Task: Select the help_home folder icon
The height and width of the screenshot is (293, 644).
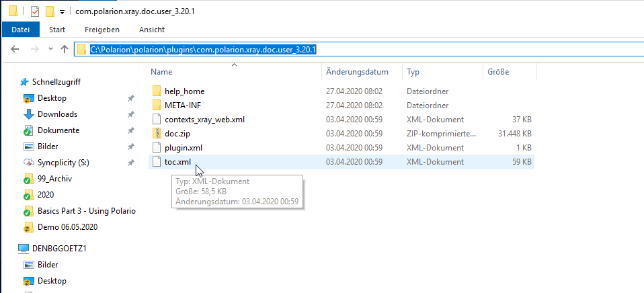Action: (x=157, y=91)
